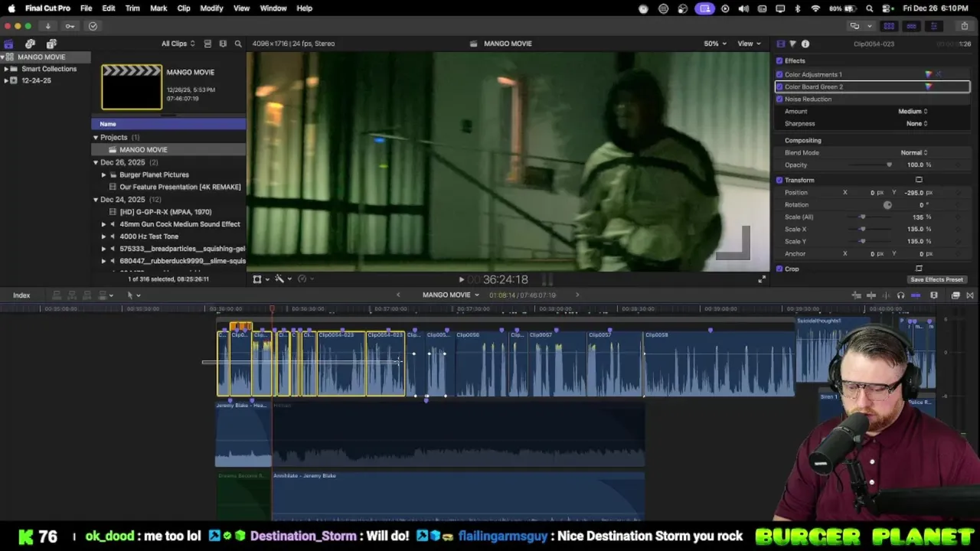Open the tool selection arrow dropdown

click(133, 295)
